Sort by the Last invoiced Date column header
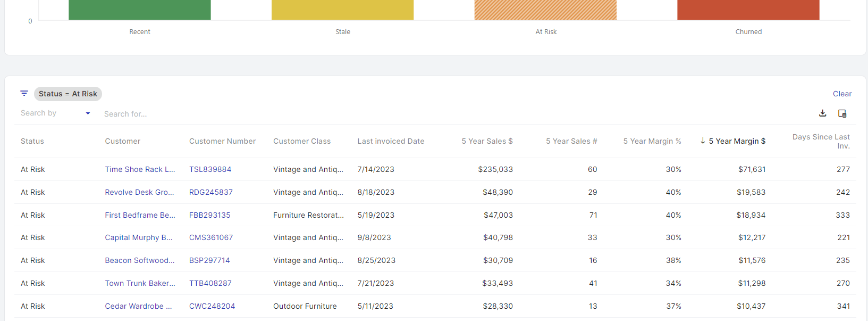This screenshot has height=321, width=868. [x=391, y=141]
